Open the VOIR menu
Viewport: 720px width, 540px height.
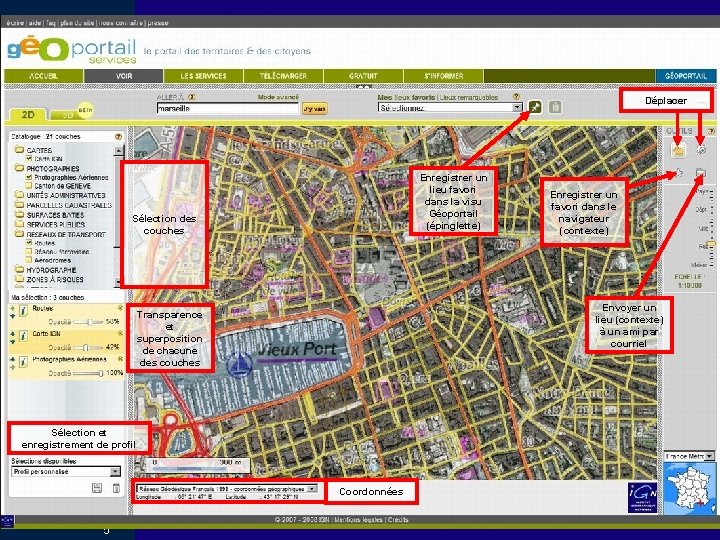click(124, 76)
